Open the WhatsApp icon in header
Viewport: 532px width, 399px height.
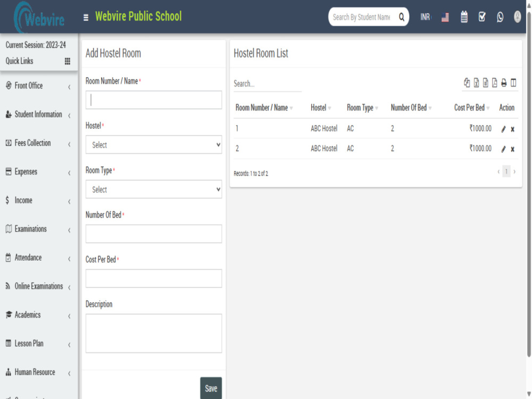(500, 18)
